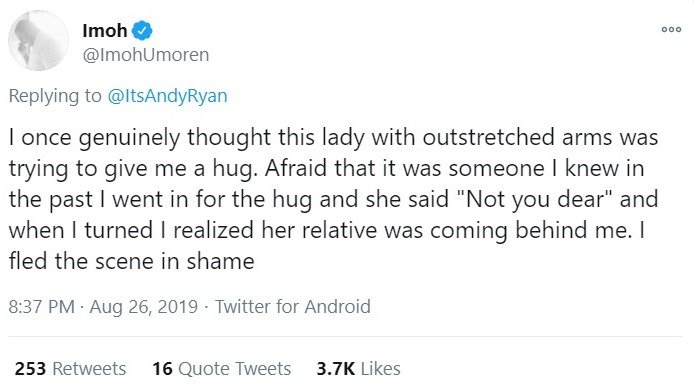View the 16 Quote Tweets list
This screenshot has width=694, height=392.
tap(222, 368)
